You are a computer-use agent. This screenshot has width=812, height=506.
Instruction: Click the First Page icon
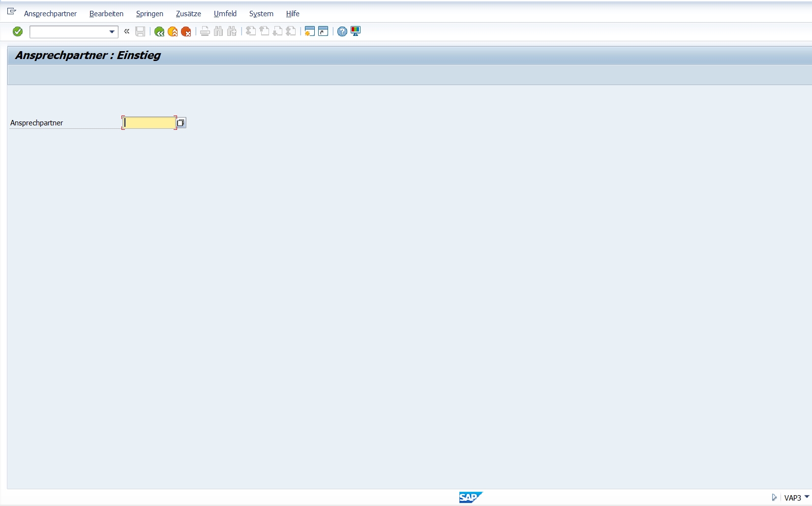tap(251, 31)
